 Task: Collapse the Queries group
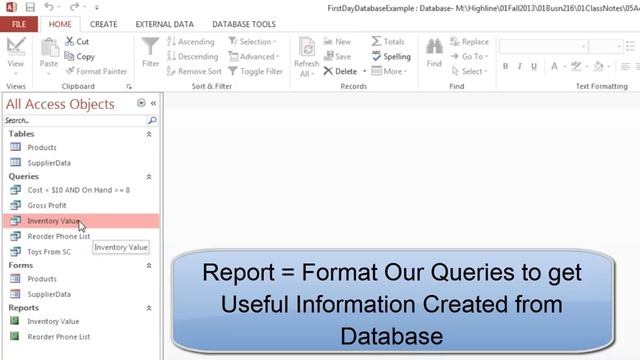point(149,177)
